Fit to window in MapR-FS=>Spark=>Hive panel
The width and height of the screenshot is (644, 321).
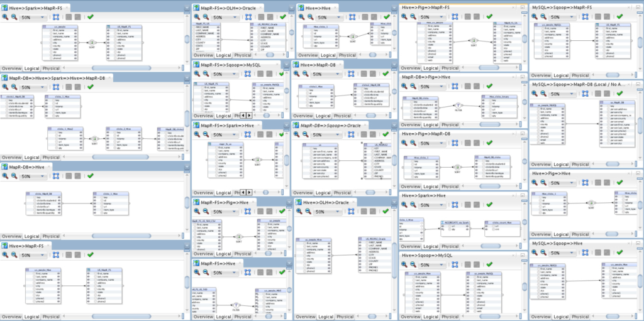click(248, 134)
